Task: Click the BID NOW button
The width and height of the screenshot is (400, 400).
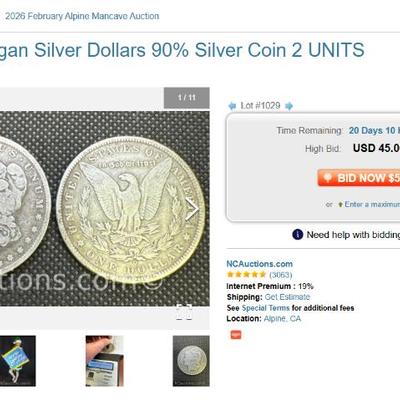Action: point(359,178)
